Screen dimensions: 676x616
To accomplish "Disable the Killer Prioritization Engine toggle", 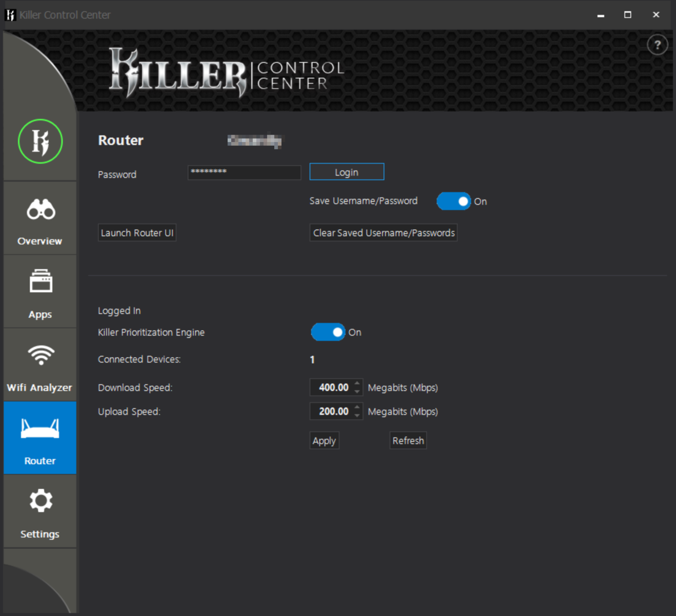I will pyautogui.click(x=328, y=332).
